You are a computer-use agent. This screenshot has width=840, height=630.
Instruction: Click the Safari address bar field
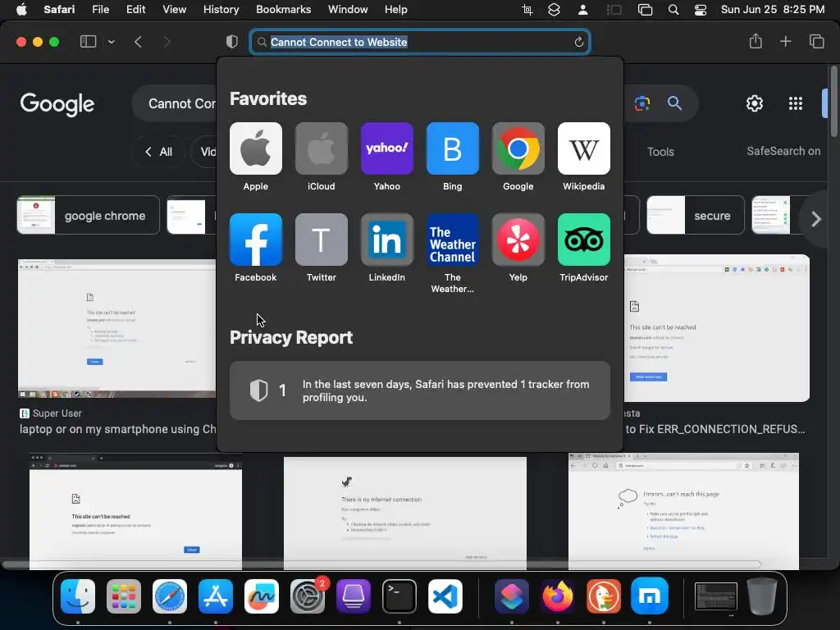click(x=420, y=42)
